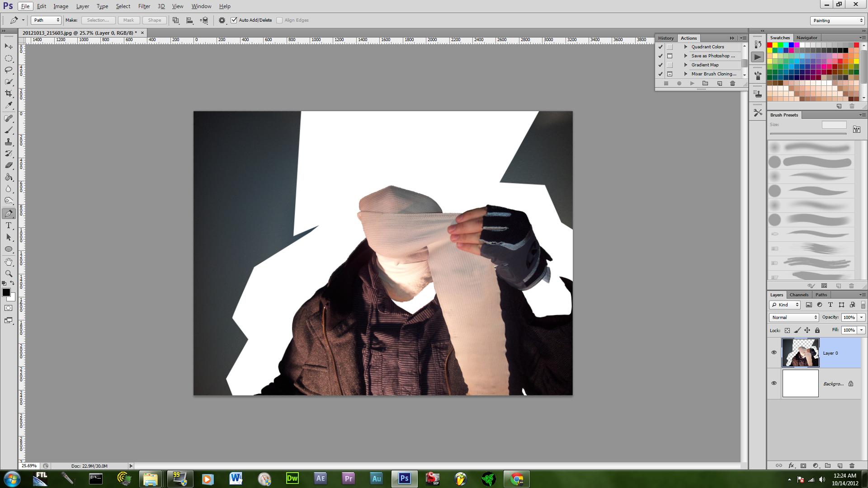Open the Normal blend mode dropdown
This screenshot has width=868, height=488.
794,318
